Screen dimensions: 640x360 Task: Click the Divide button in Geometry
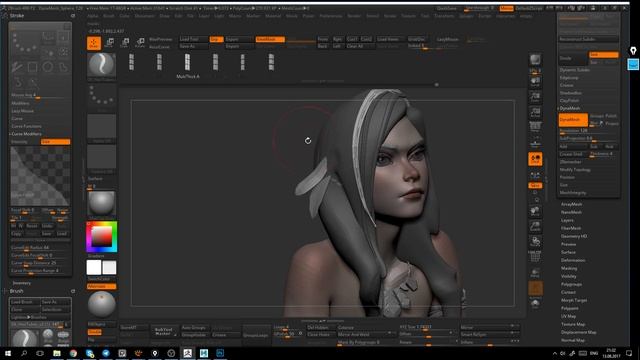point(573,58)
